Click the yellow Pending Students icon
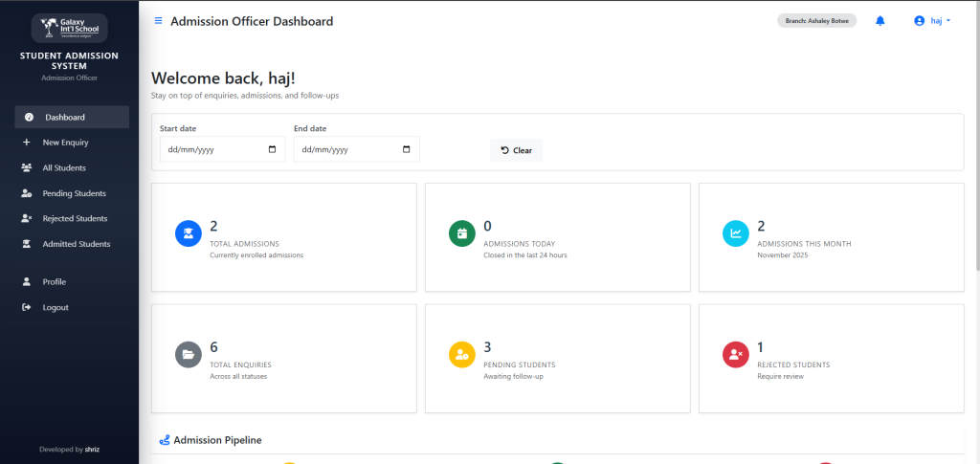 (462, 354)
